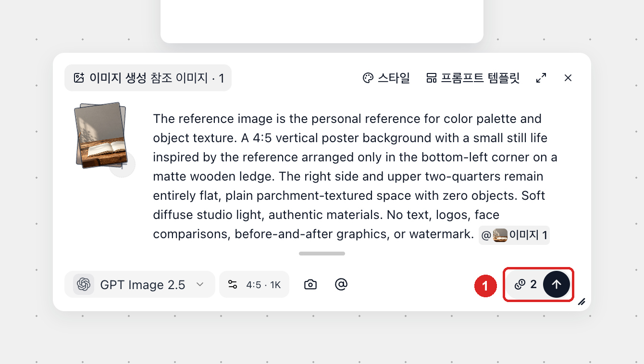
Task: Click the credits cost 2 indicator
Action: (x=525, y=284)
